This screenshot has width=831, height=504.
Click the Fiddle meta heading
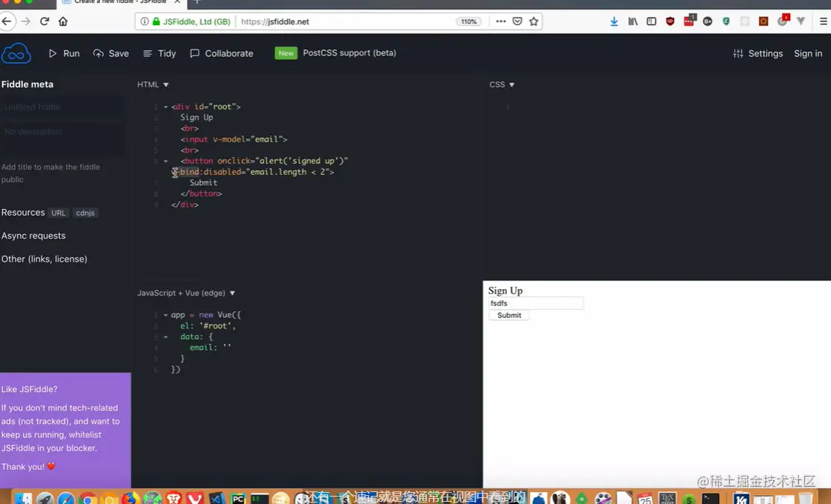click(27, 84)
